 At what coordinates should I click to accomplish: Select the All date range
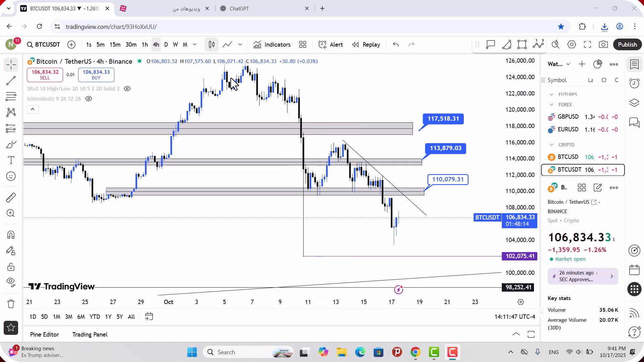point(131,317)
